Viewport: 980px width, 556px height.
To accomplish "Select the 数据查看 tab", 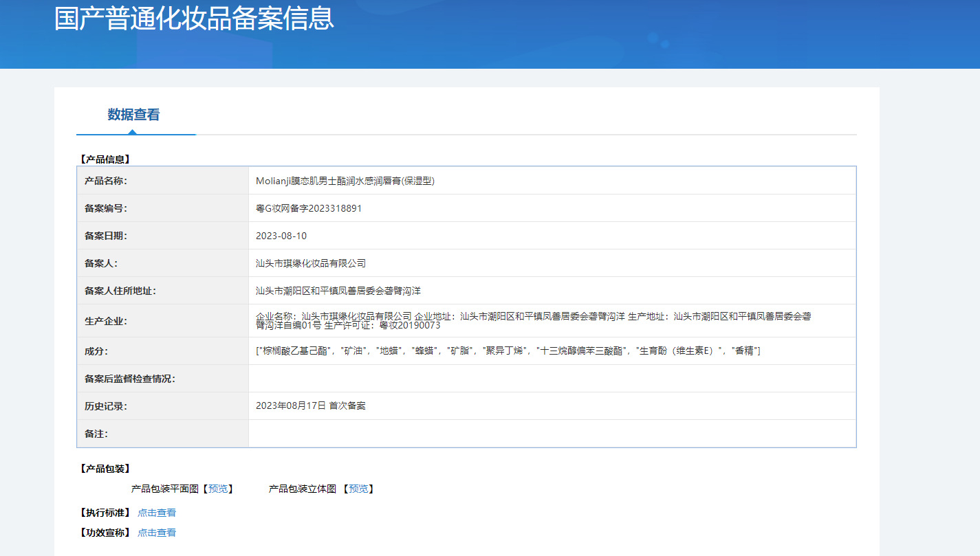I will (133, 115).
